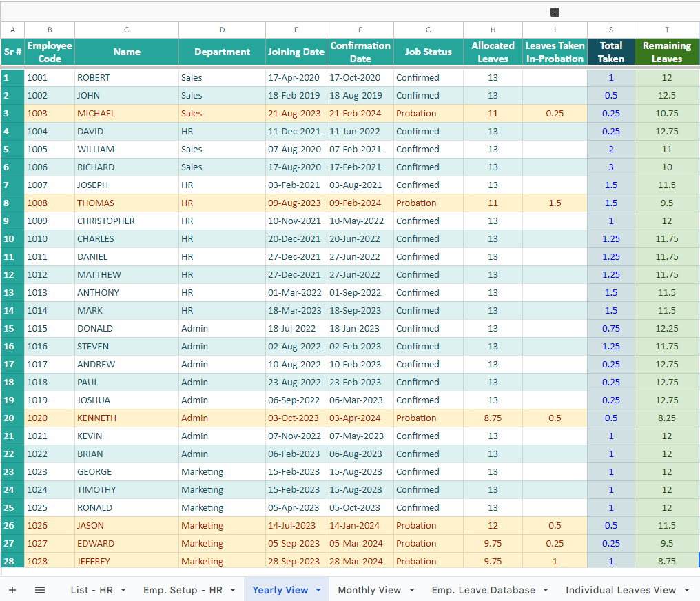Open Emp. Leave Database tab dropdown arrow
This screenshot has width=700, height=601.
pyautogui.click(x=546, y=590)
